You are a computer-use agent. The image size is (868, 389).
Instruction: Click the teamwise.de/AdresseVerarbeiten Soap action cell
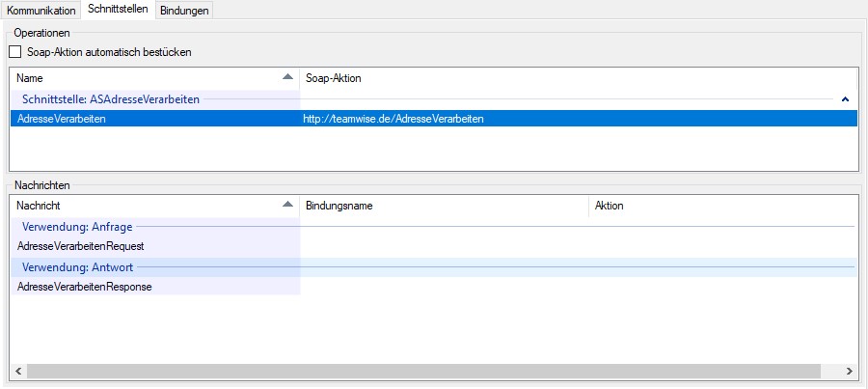[x=393, y=119]
